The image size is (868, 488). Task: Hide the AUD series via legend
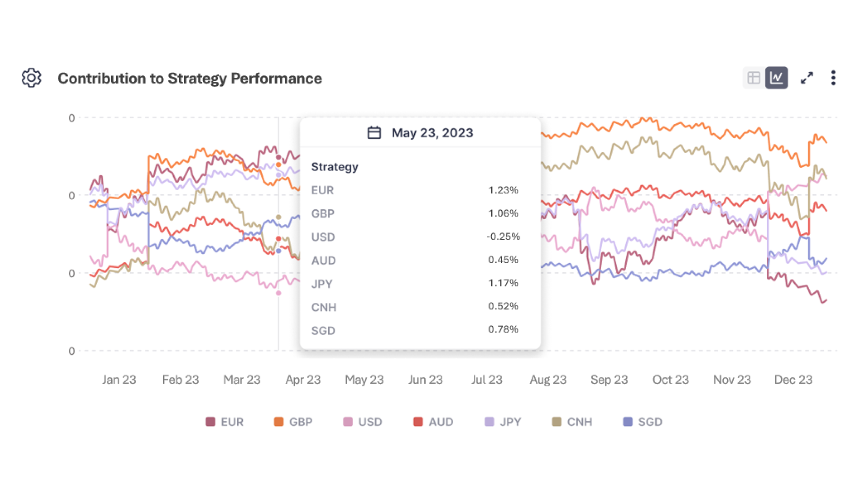(x=433, y=422)
